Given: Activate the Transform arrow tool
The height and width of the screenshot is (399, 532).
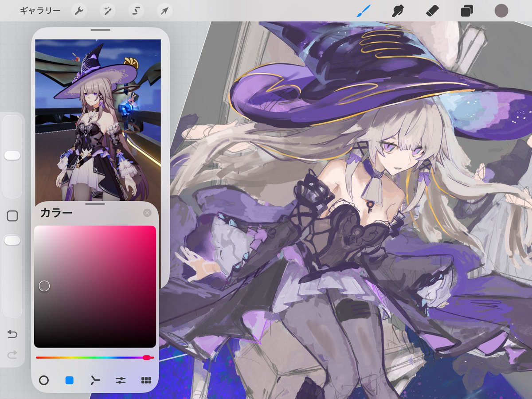Looking at the screenshot, I should click(164, 11).
